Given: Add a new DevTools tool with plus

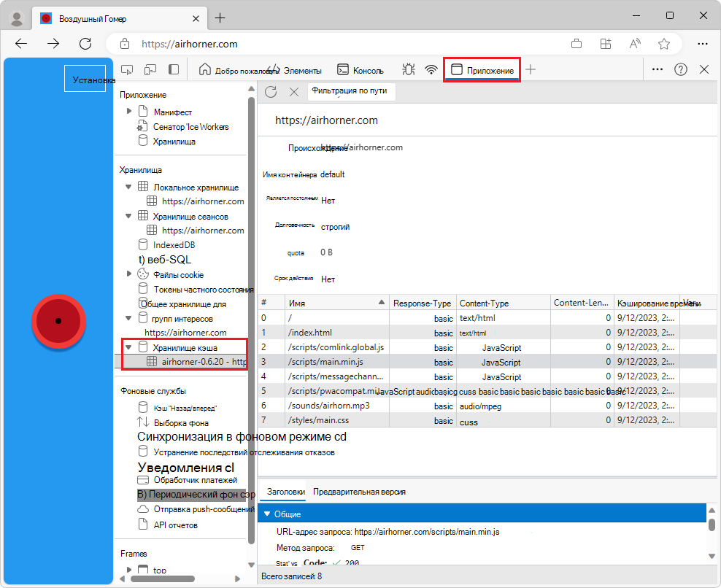Looking at the screenshot, I should point(531,70).
